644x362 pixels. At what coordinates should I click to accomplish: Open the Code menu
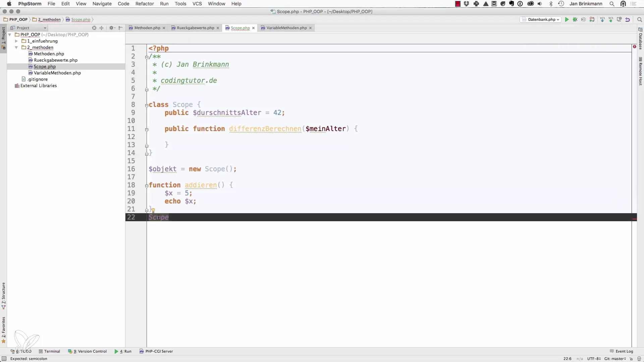pos(123,4)
